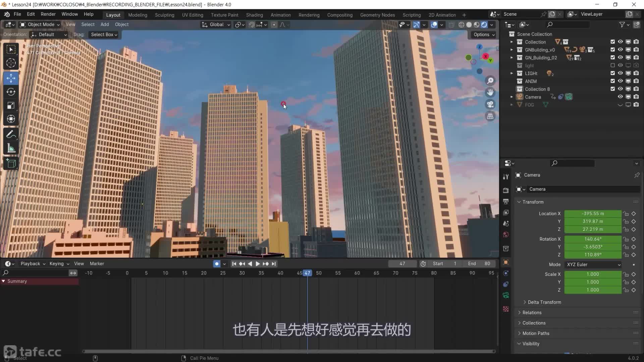Viewport: 644px width, 362px height.
Task: Toggle camera view button in viewport
Action: coord(490,104)
